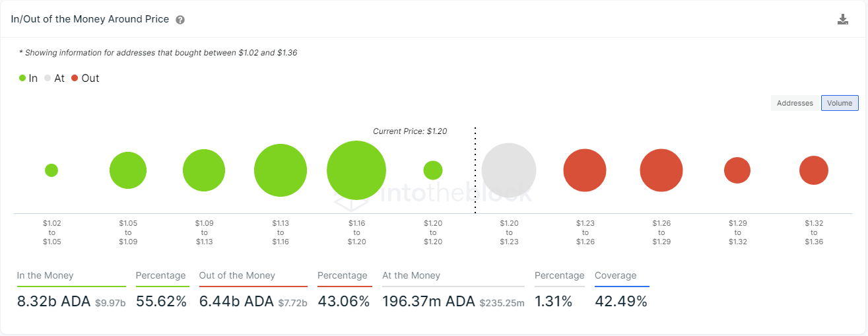Click the download chart icon

tap(842, 19)
